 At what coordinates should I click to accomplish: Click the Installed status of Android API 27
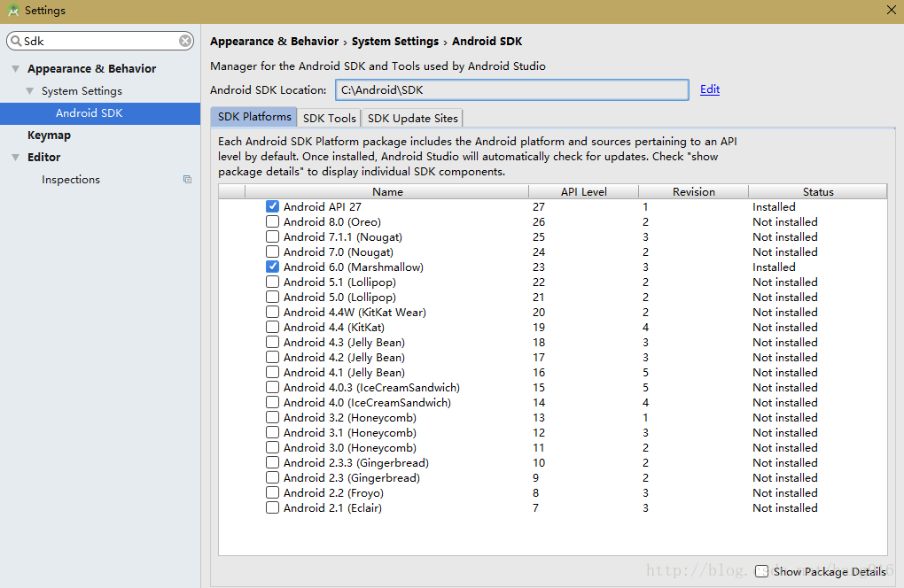774,206
